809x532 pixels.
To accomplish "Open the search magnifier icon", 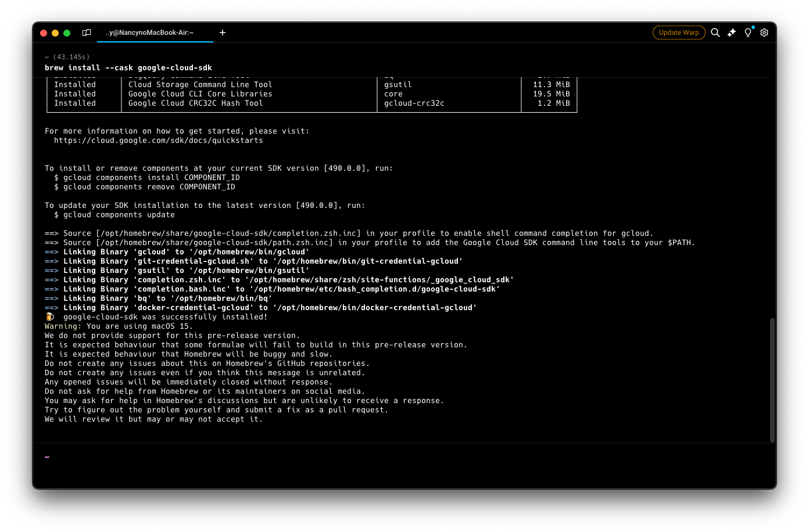I will pyautogui.click(x=715, y=33).
